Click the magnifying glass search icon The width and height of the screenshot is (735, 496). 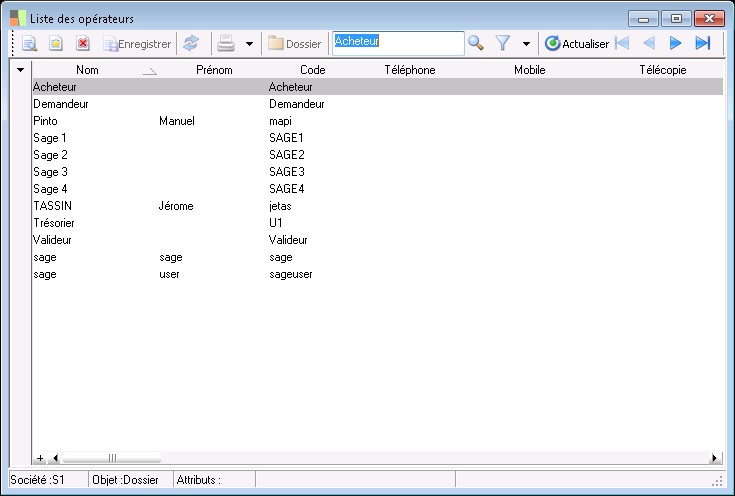(x=476, y=43)
